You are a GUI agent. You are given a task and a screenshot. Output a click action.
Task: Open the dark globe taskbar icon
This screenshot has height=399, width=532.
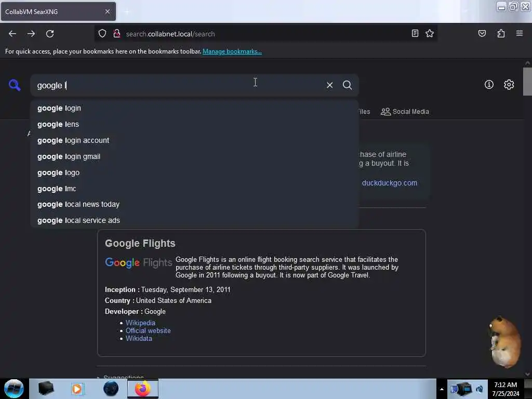point(111,389)
